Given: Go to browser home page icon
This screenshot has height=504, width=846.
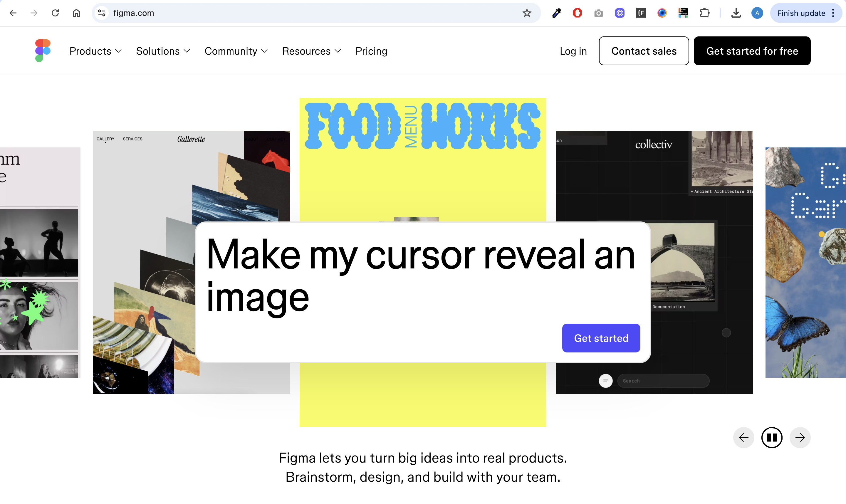Looking at the screenshot, I should 76,13.
